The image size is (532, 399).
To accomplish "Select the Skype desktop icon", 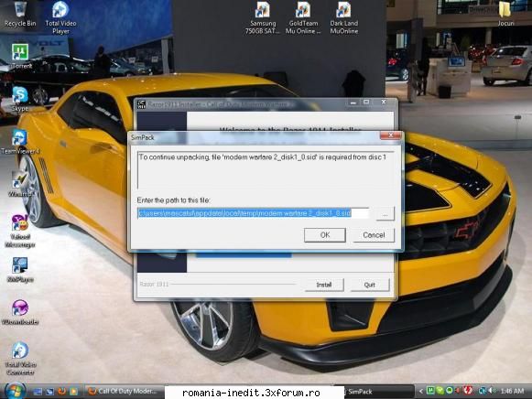I will 20,99.
